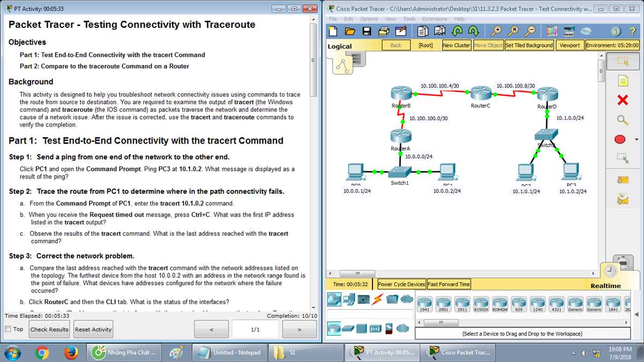
Task: Click Switch1 in the topology
Action: (400, 172)
